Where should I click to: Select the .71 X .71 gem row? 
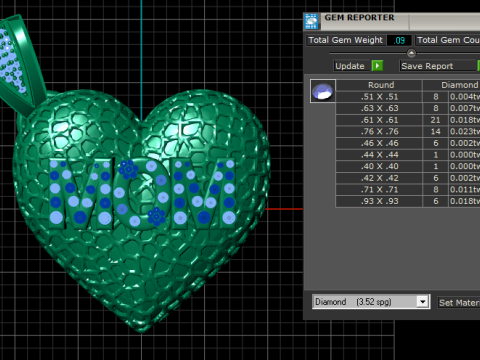point(408,190)
